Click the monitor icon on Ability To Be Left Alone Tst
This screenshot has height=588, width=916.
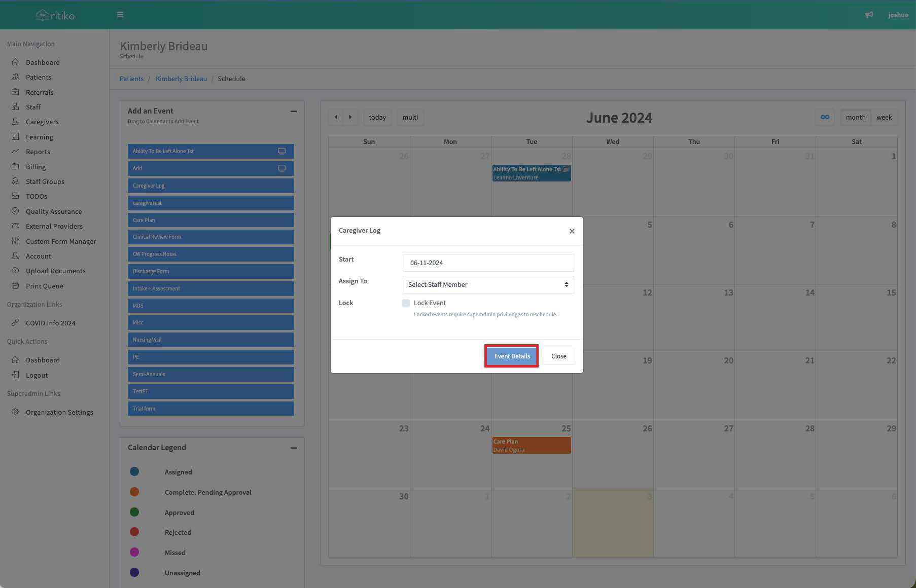281,151
